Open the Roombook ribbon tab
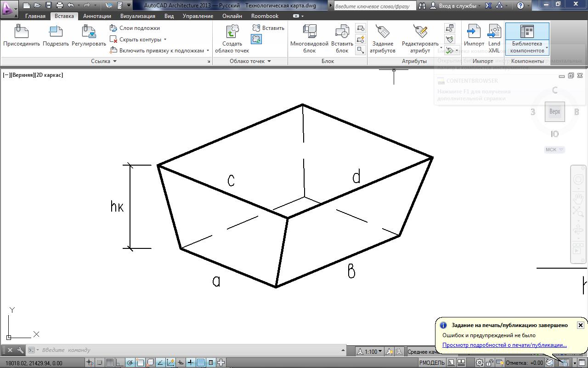The height and width of the screenshot is (368, 588). [x=265, y=16]
